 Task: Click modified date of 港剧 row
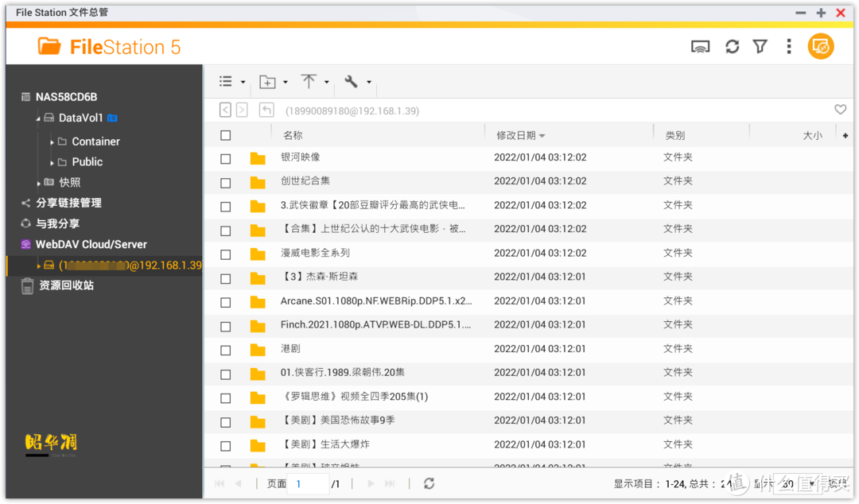[x=540, y=348]
